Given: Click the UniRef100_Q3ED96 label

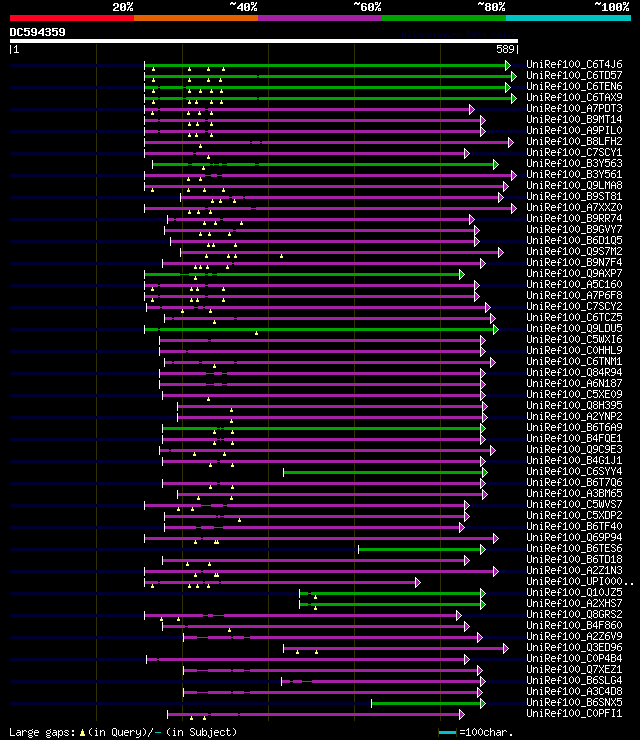Looking at the screenshot, I should click(574, 647).
